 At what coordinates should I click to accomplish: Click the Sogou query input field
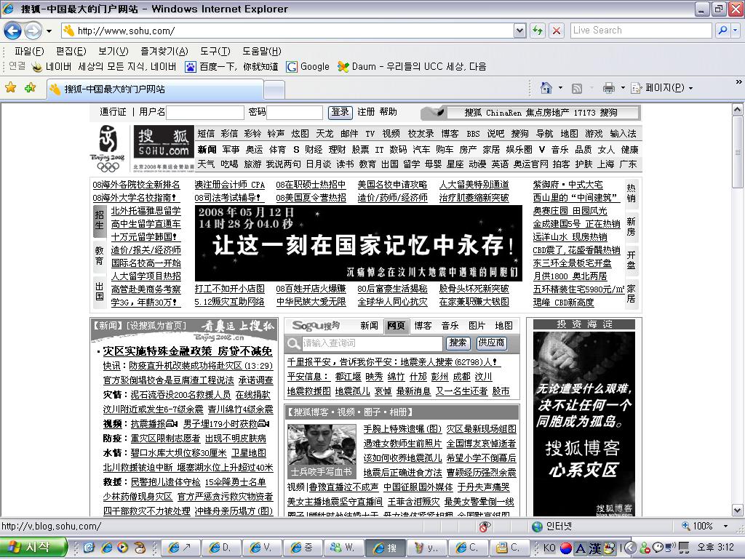coord(372,343)
